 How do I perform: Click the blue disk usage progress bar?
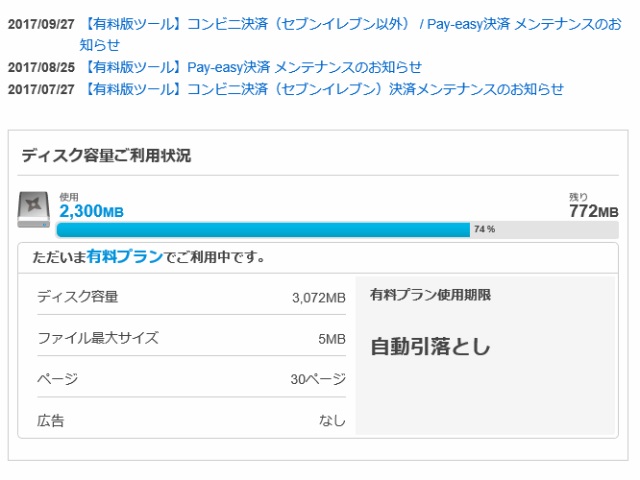[x=263, y=230]
